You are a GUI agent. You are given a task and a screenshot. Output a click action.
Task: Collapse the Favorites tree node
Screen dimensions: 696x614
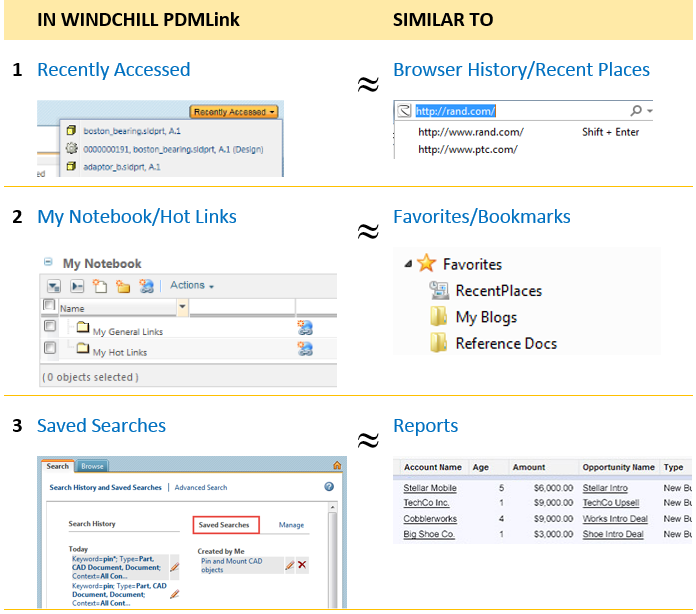tap(408, 264)
